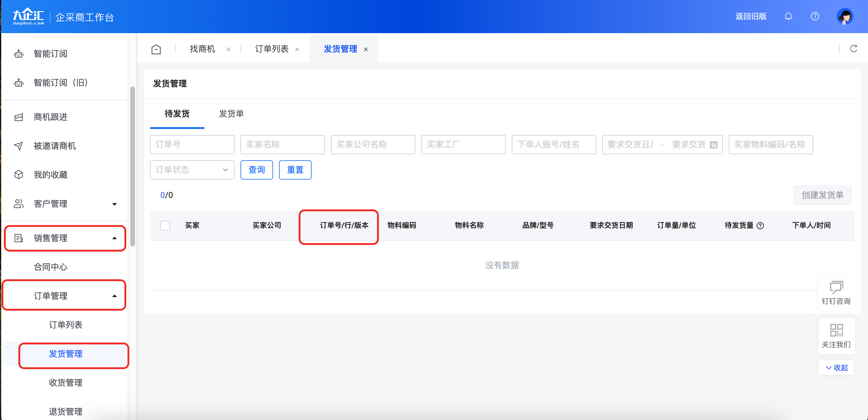Click the 查询 button

[x=256, y=170]
